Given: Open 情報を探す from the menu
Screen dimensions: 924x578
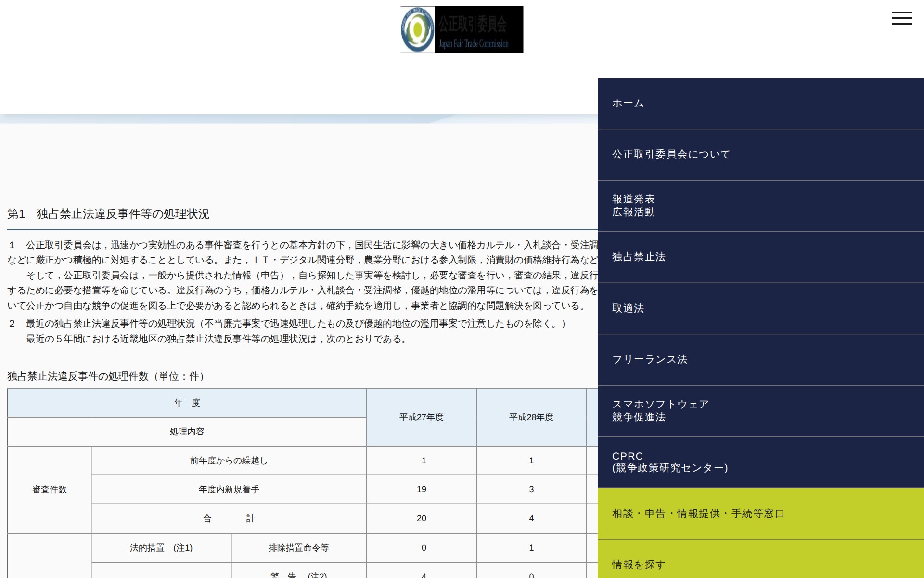Looking at the screenshot, I should click(x=638, y=564).
